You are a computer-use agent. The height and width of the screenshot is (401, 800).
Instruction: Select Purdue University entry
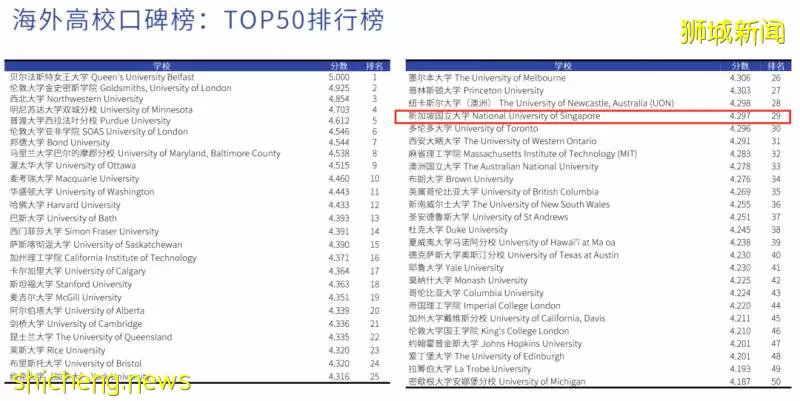90,121
